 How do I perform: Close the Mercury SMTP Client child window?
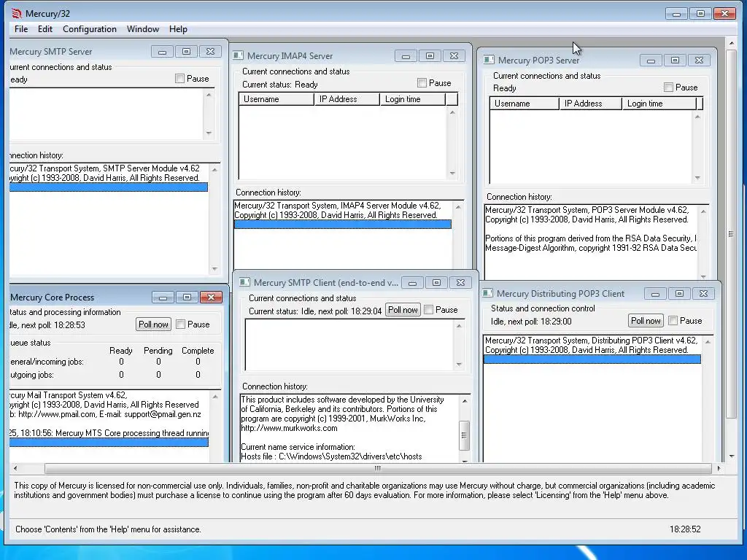(x=461, y=283)
